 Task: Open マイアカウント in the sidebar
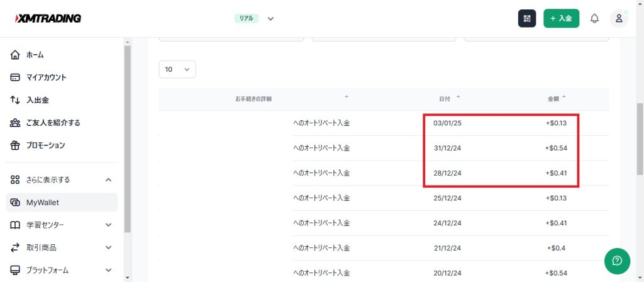point(46,77)
